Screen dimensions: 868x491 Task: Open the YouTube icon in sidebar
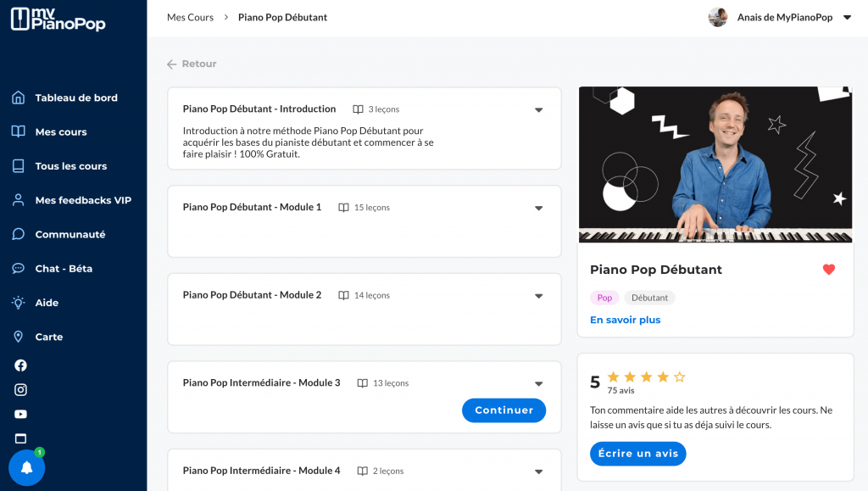tap(20, 414)
